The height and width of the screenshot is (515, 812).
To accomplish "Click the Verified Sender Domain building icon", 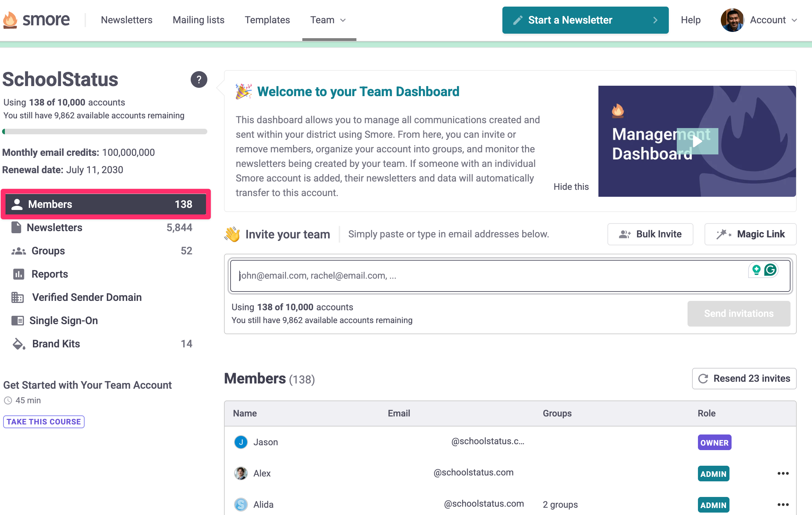I will pyautogui.click(x=18, y=297).
